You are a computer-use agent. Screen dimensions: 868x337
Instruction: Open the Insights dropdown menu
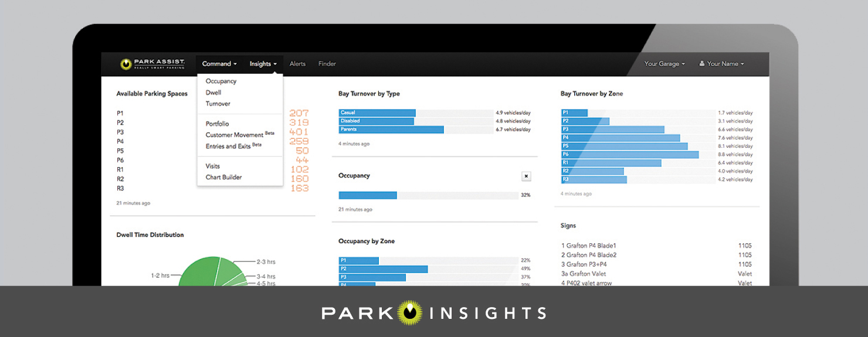(x=263, y=64)
